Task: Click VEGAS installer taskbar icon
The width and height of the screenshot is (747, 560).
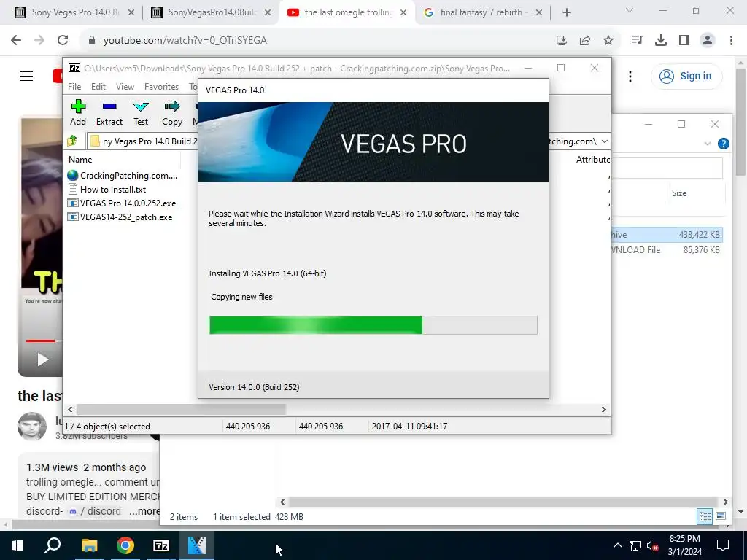Action: [x=197, y=545]
